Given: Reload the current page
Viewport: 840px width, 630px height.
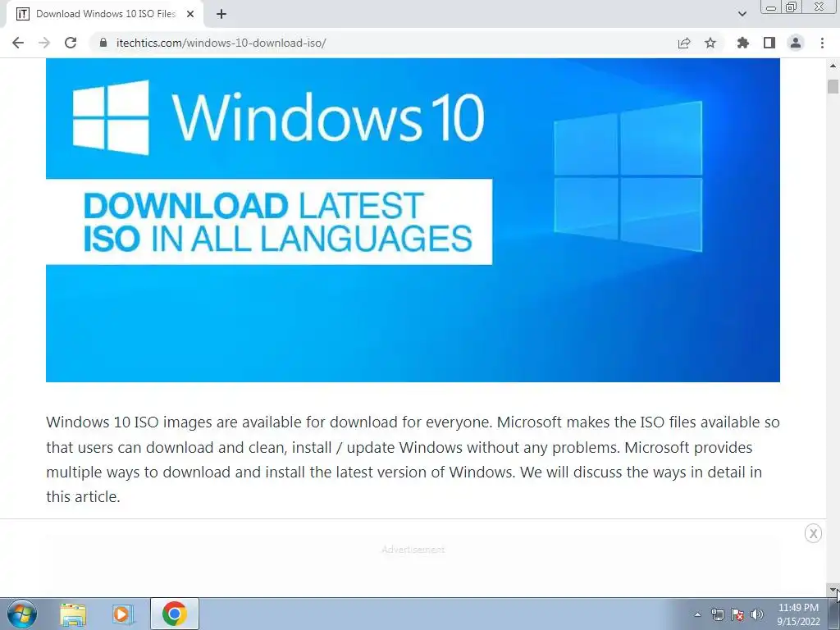Looking at the screenshot, I should point(71,43).
